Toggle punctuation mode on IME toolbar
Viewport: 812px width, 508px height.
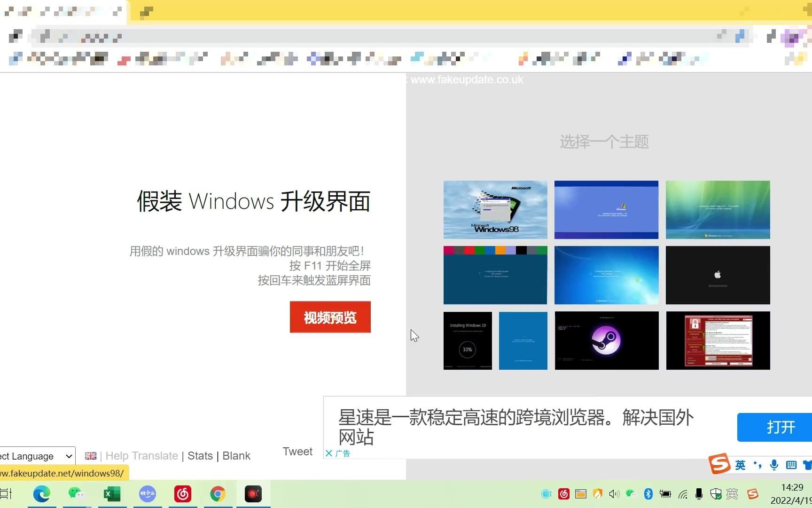[757, 465]
